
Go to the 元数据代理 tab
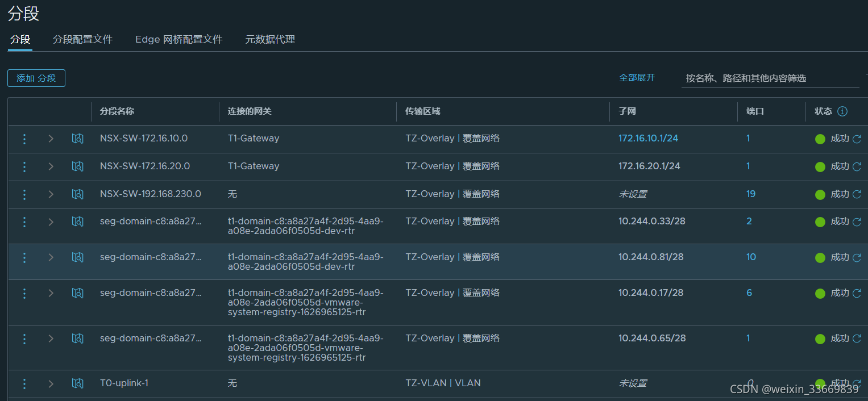(269, 40)
